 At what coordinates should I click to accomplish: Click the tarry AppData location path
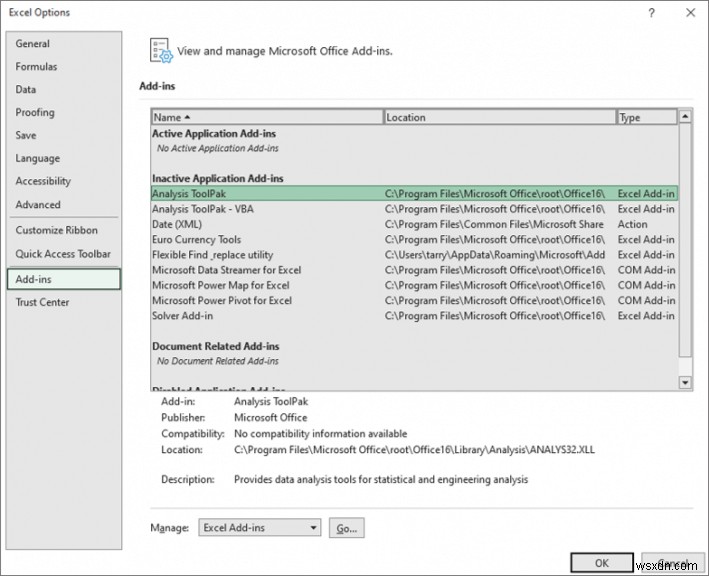(x=495, y=255)
